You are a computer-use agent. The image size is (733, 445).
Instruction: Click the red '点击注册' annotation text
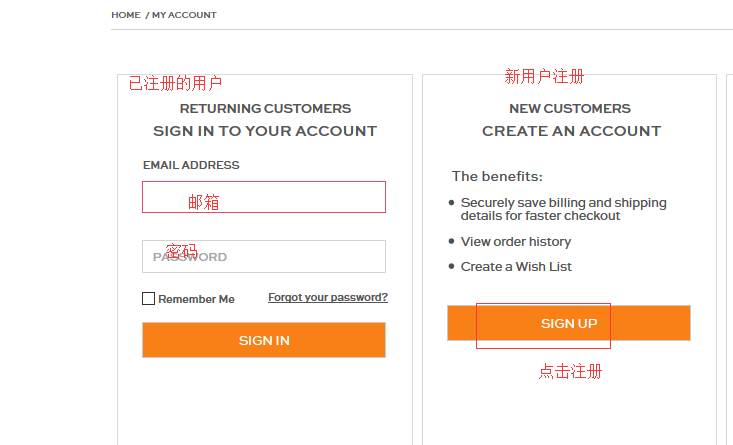[x=570, y=371]
